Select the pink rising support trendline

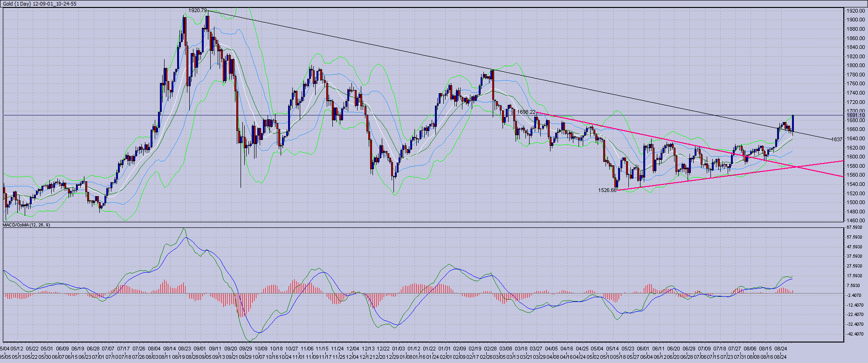[699, 179]
